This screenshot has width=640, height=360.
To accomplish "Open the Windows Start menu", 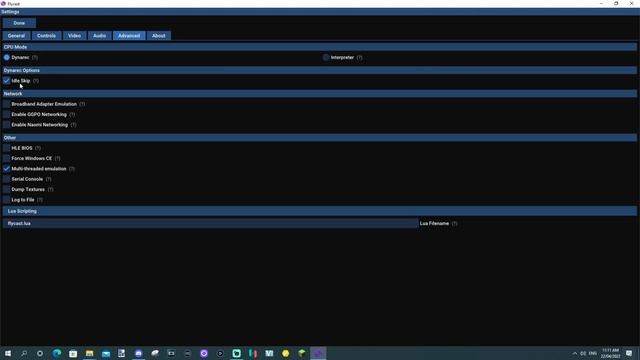I will pos(8,353).
